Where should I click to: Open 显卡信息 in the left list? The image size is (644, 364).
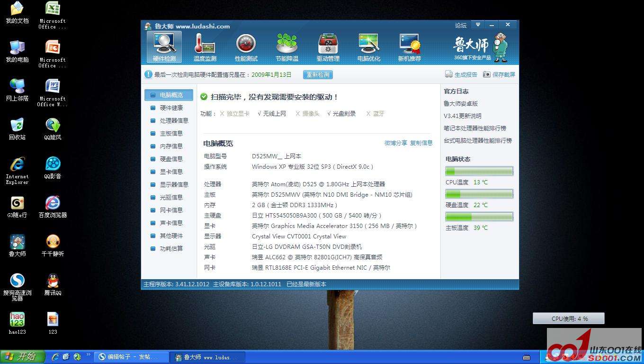point(171,172)
